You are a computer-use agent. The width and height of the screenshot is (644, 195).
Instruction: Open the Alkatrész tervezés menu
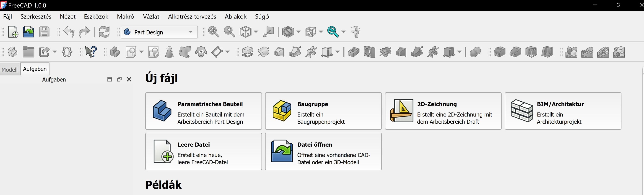[x=192, y=16]
